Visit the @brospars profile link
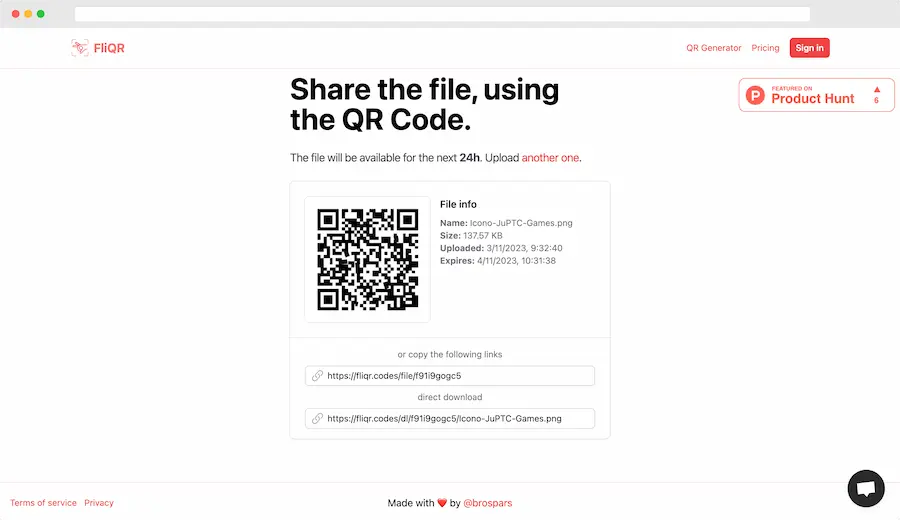This screenshot has height=520, width=900. click(487, 503)
